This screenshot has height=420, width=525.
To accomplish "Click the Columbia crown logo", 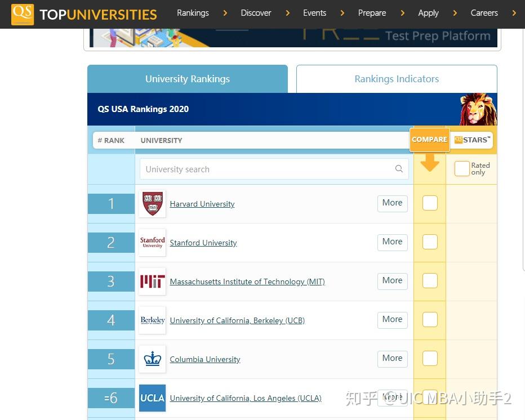I will (152, 359).
